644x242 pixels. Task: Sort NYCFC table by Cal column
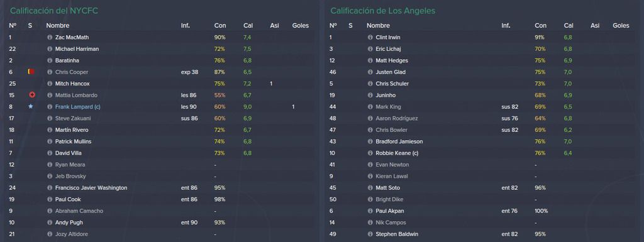(248, 25)
